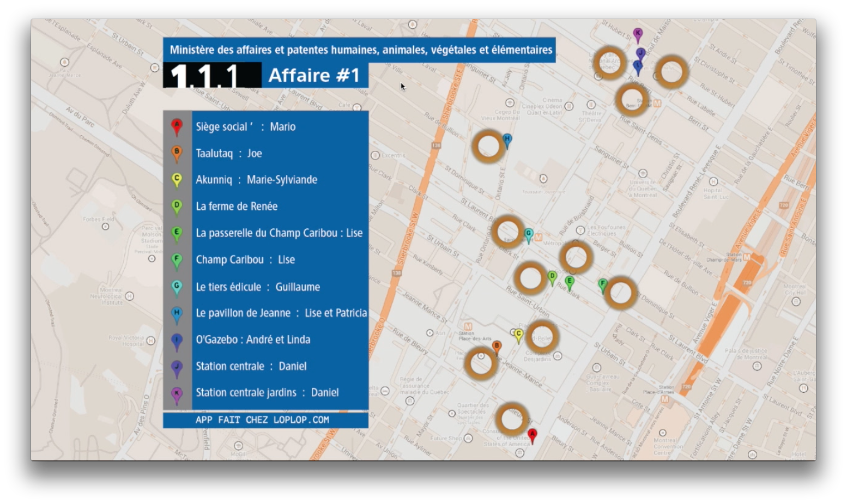847x504 pixels.
Task: Click the "Affaire #1" title label
Action: pyautogui.click(x=314, y=75)
